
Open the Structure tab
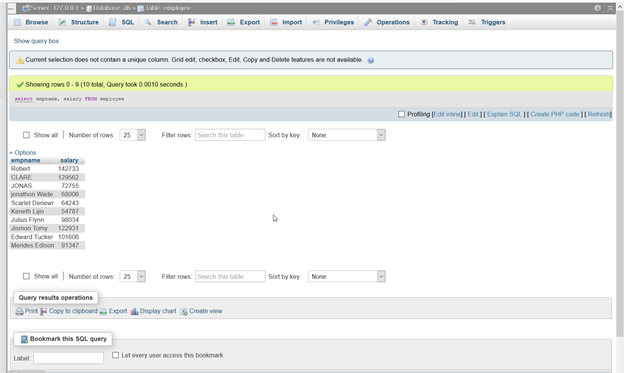click(x=78, y=22)
